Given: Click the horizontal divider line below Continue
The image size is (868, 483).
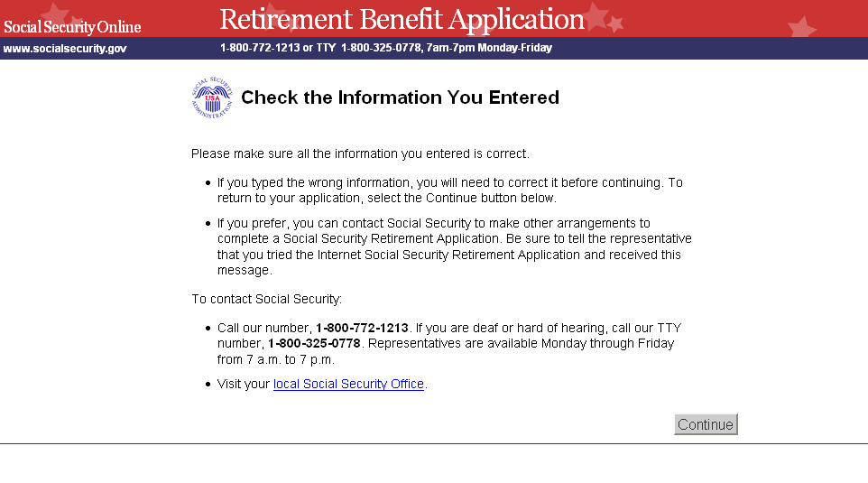Looking at the screenshot, I should [434, 443].
